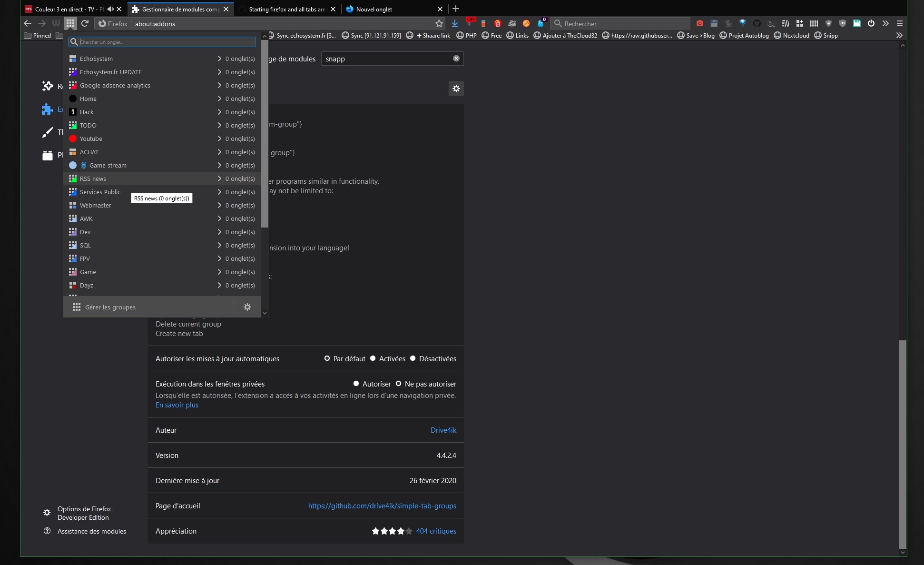
Task: Select the Google adsence analytics group
Action: coord(162,85)
